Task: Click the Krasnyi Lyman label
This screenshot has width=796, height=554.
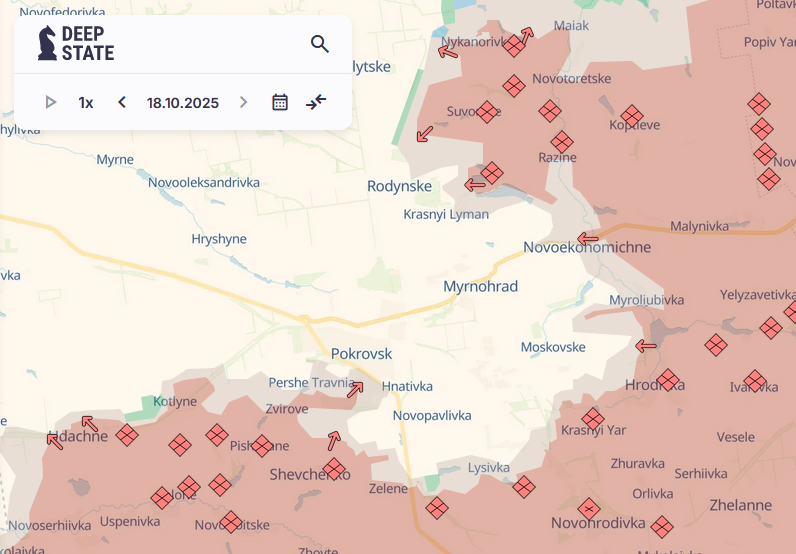Action: click(x=446, y=214)
